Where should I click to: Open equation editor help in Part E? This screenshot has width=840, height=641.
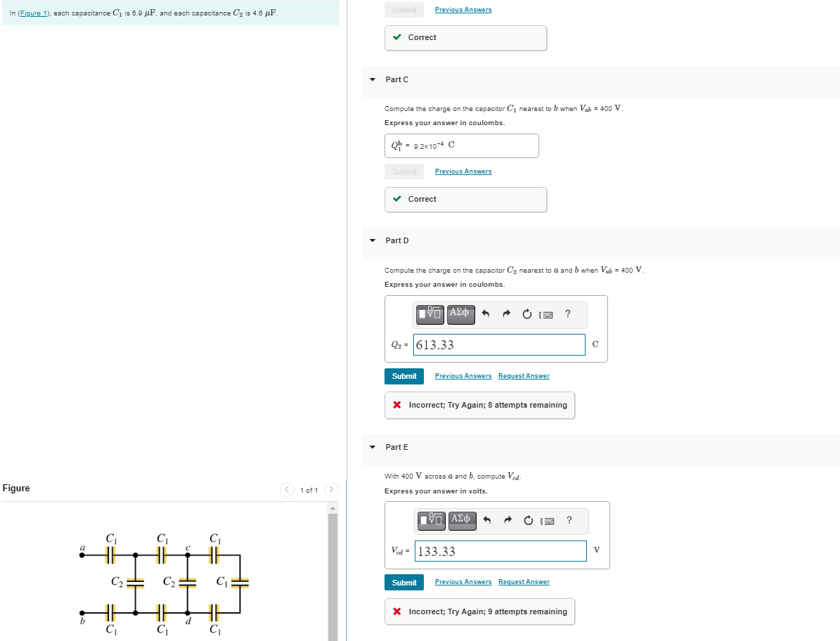pyautogui.click(x=568, y=521)
